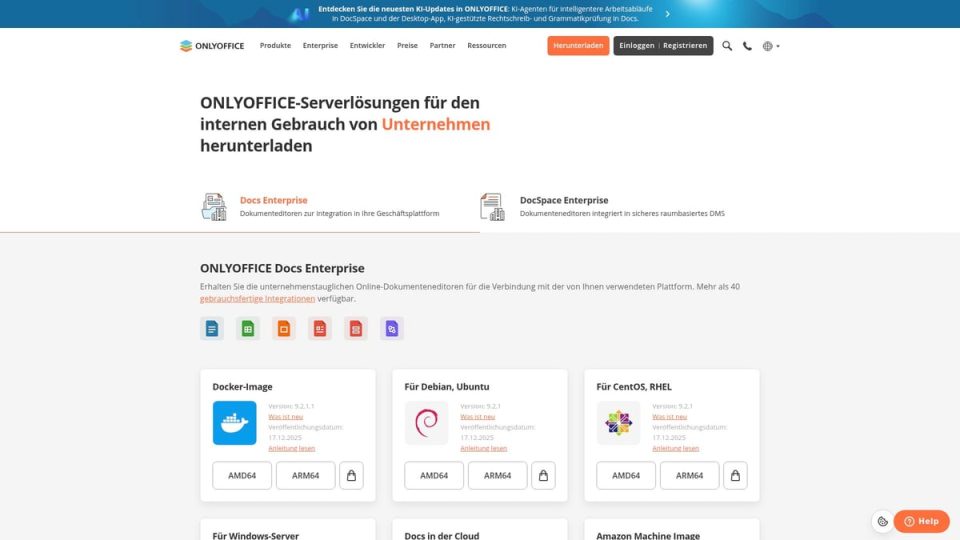Open CentOS, RHEL 'Was ist neu' link

point(669,417)
